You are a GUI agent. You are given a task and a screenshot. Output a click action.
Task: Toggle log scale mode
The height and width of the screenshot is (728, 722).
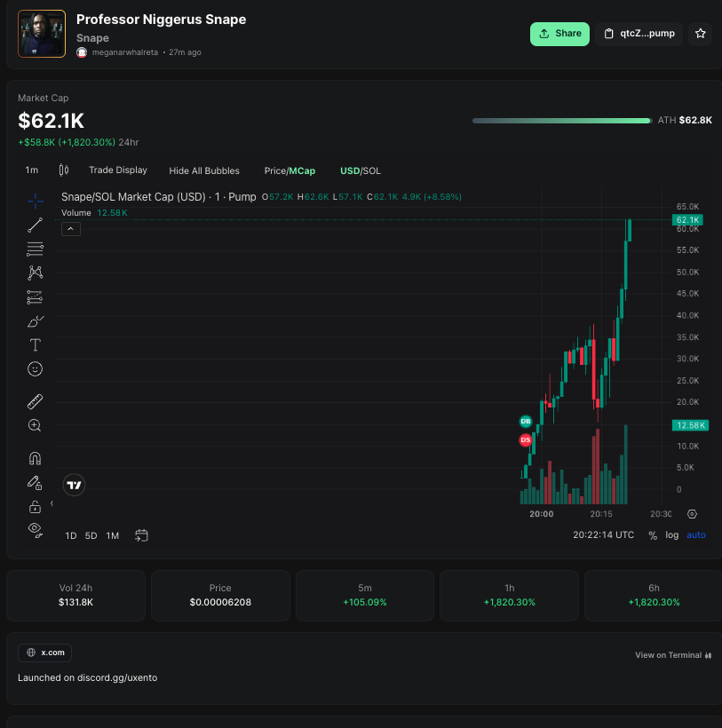pos(672,534)
